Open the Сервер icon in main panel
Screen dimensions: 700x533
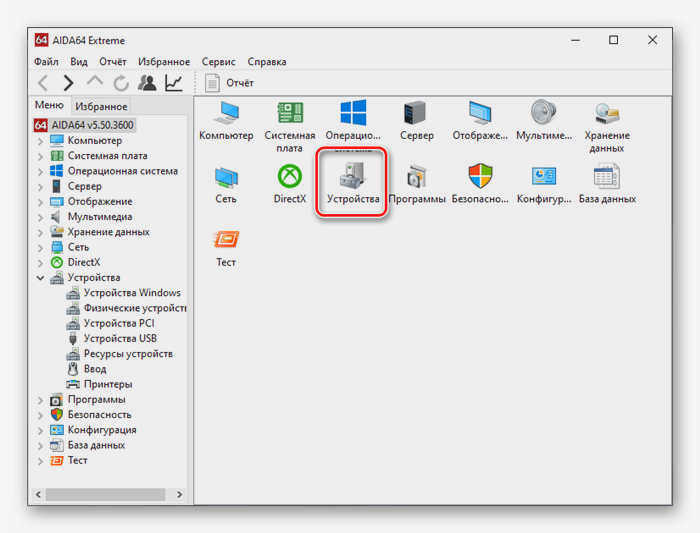pos(417,121)
